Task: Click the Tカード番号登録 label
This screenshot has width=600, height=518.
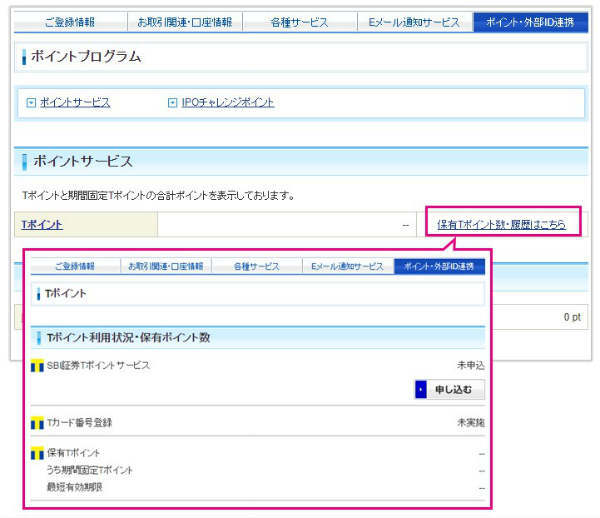Action: click(x=79, y=423)
